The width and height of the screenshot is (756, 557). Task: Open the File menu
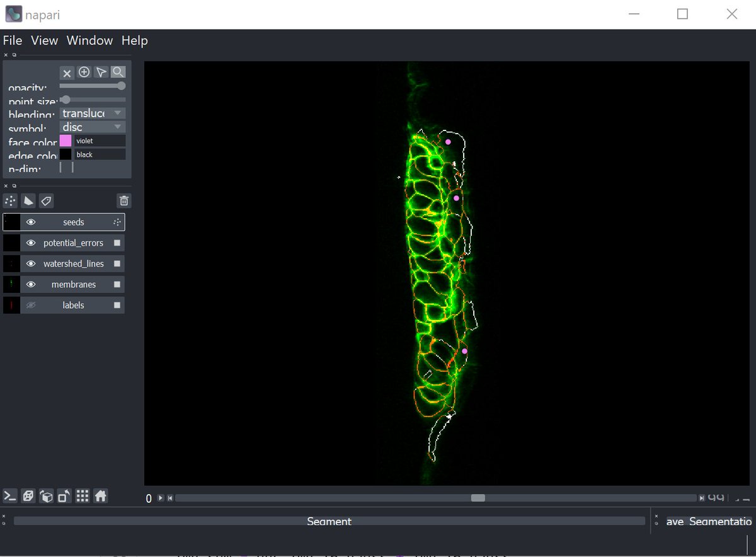pyautogui.click(x=13, y=40)
